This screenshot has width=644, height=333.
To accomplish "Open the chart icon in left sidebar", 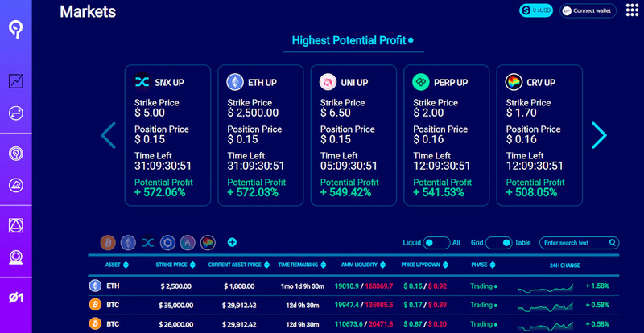I will pyautogui.click(x=16, y=81).
